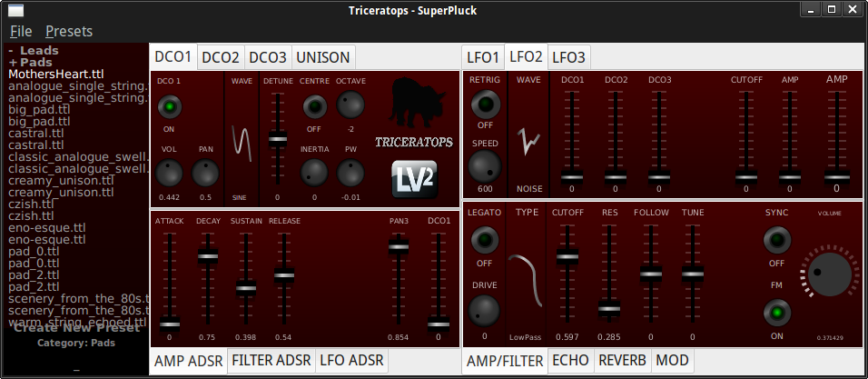The height and width of the screenshot is (379, 868).
Task: Click the filter CUTOFF slider handle
Action: [x=567, y=256]
